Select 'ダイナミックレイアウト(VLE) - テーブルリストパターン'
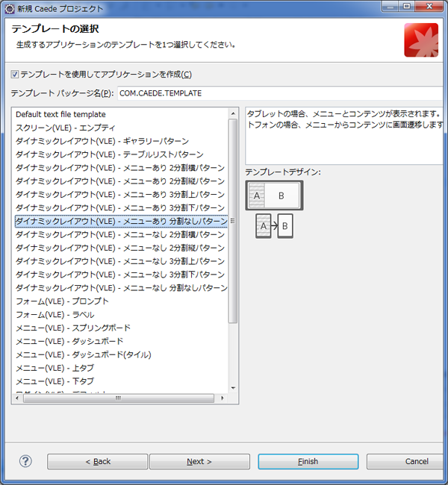The width and height of the screenshot is (448, 485). tap(122, 154)
